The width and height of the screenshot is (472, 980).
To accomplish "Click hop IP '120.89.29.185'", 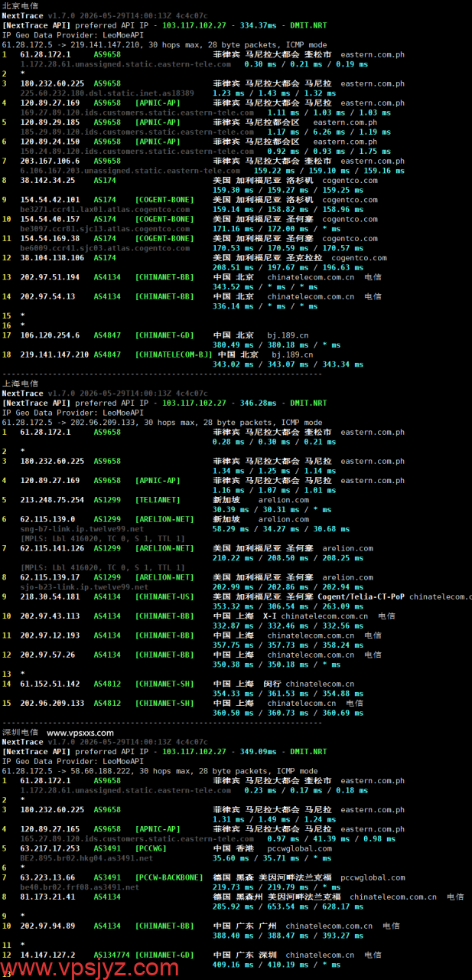I will tap(50, 122).
